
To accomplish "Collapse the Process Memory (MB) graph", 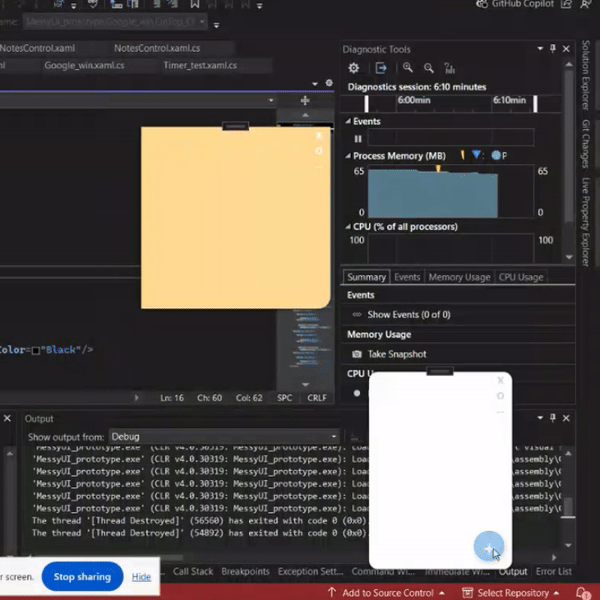I will point(347,156).
